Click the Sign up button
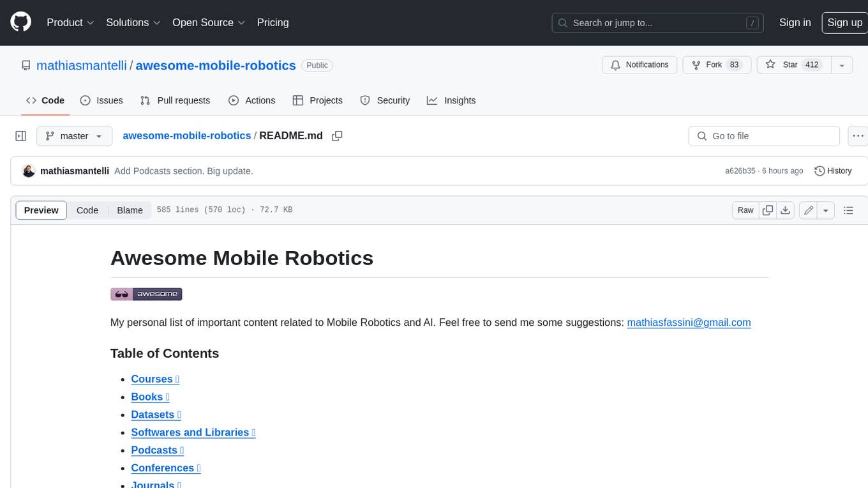This screenshot has height=488, width=868. coord(844,22)
